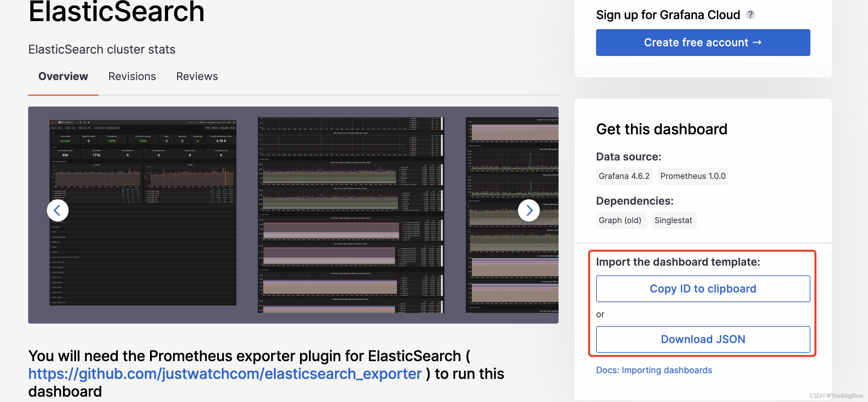Open Docs: Importing dashboards

pyautogui.click(x=654, y=370)
